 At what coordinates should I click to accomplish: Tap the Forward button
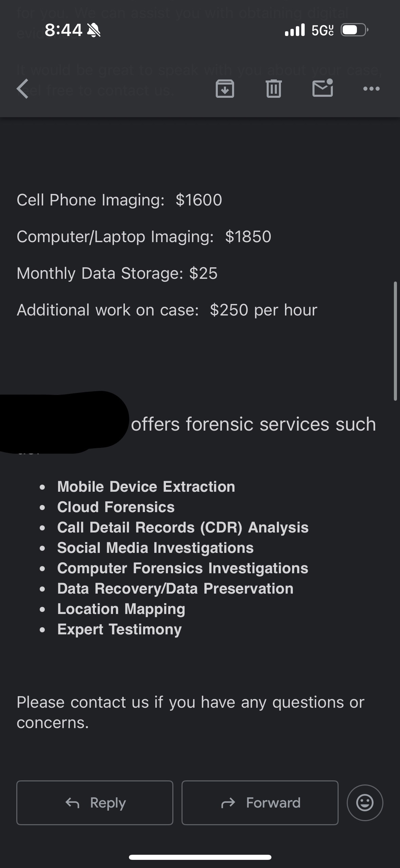[x=260, y=803]
